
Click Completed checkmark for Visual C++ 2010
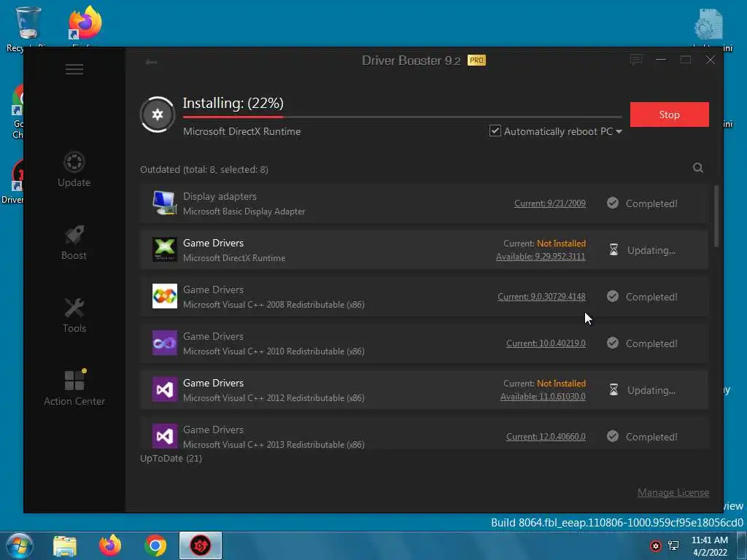[x=613, y=343]
